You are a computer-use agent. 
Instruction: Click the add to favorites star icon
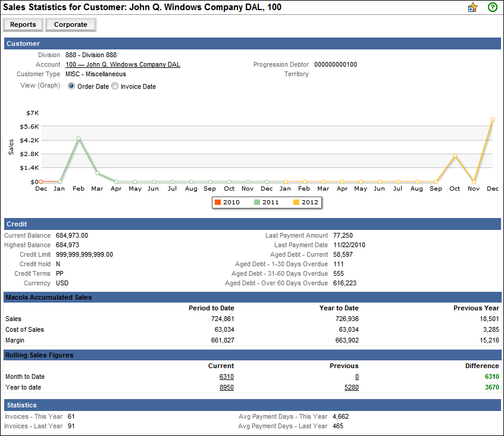tap(473, 8)
